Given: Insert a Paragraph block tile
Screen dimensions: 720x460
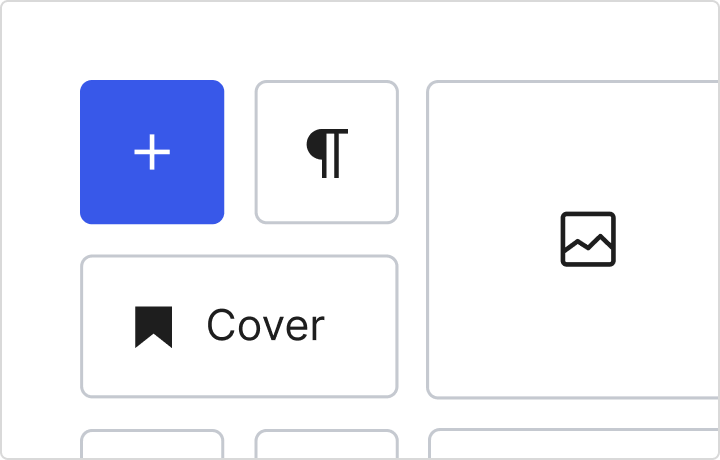Looking at the screenshot, I should [x=327, y=152].
